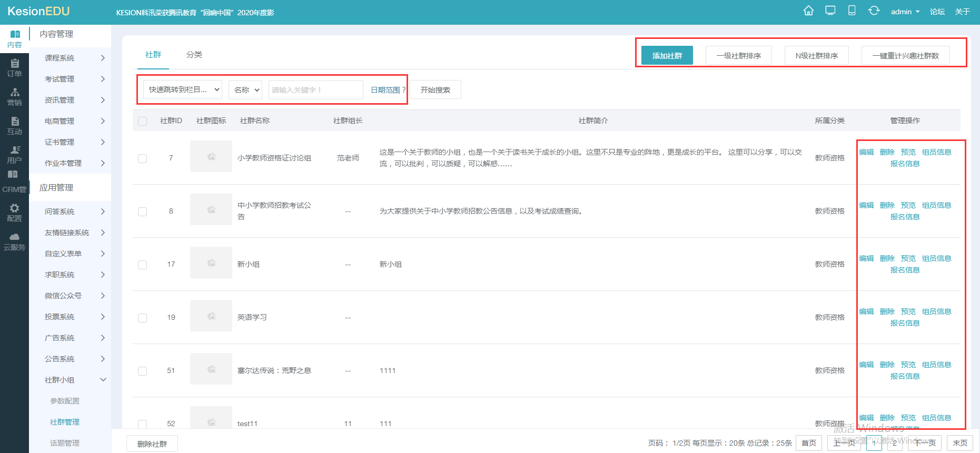Click the keyword search input field
980x453 pixels.
coord(315,90)
